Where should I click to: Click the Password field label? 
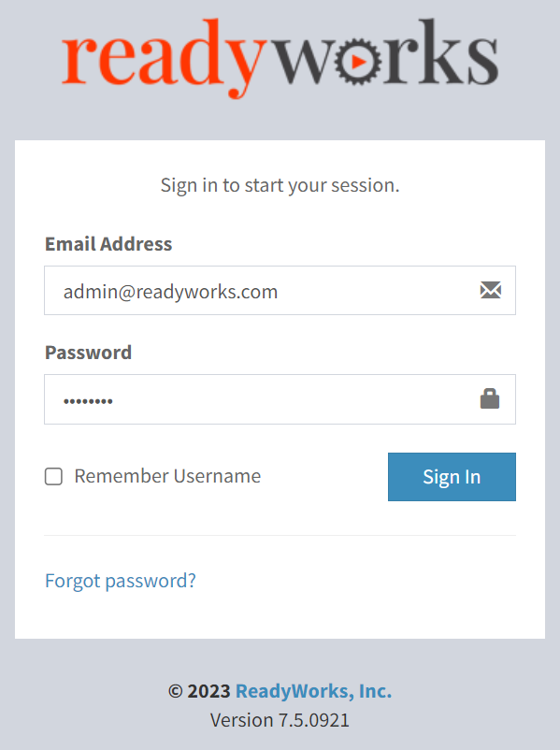(88, 353)
